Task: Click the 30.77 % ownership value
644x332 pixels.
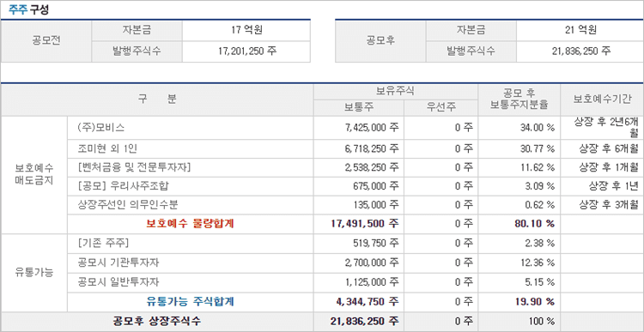Action: 537,149
